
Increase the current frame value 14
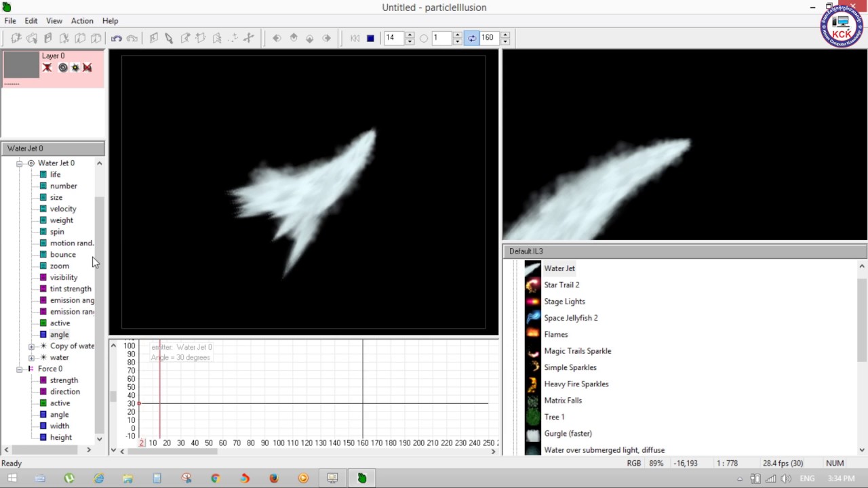(410, 35)
